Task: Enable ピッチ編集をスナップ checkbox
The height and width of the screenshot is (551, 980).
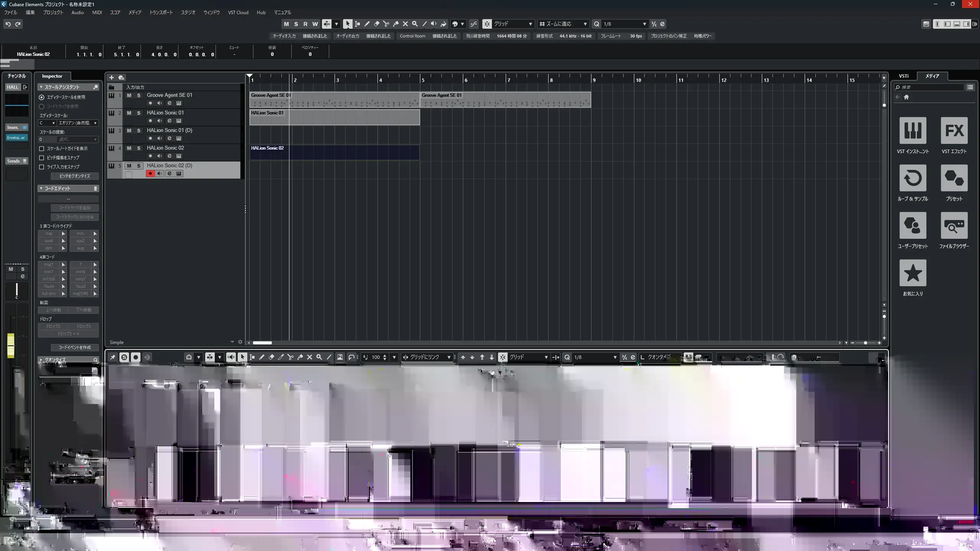Action: (42, 158)
